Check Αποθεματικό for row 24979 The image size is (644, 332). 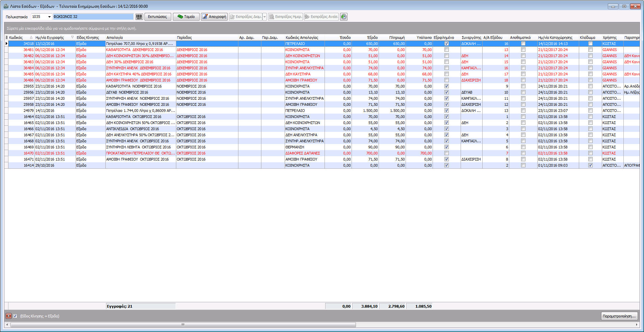point(523,111)
